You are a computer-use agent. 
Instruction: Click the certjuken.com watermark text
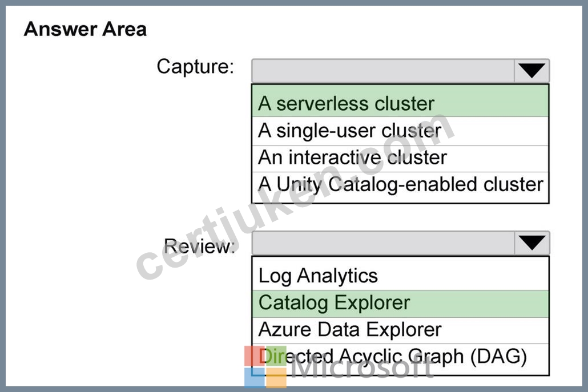point(295,196)
